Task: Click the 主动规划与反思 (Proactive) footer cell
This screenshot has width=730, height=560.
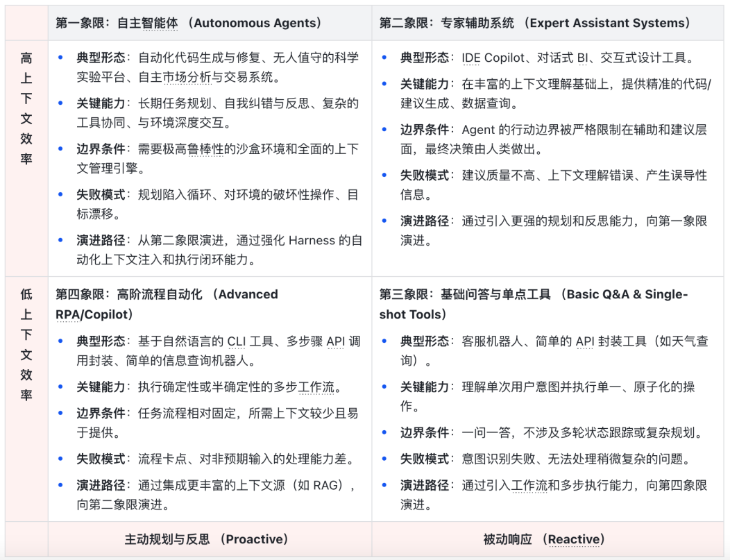Action: pos(208,538)
